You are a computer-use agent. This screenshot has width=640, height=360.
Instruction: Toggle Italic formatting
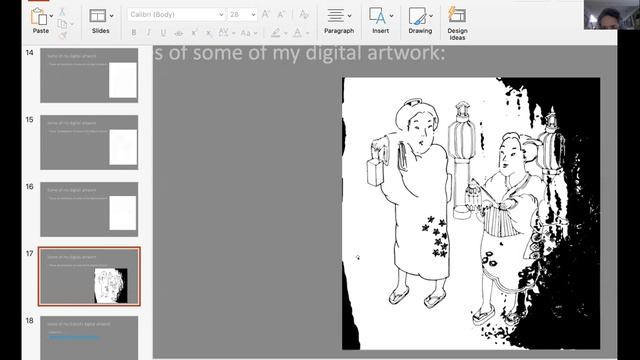pos(149,33)
